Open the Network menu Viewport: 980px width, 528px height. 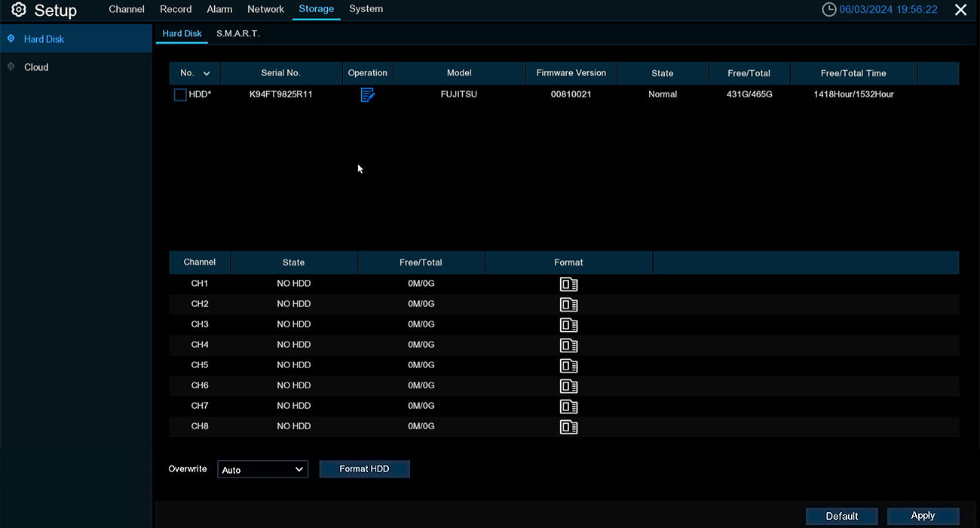point(265,9)
